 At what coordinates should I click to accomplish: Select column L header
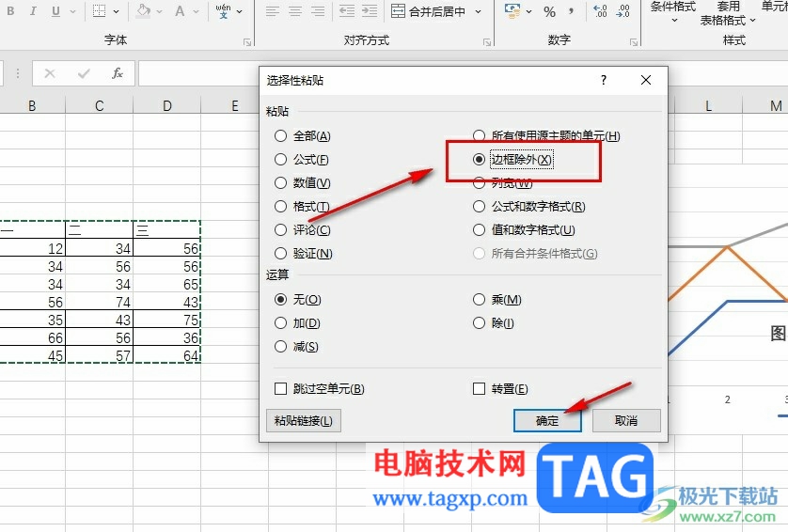(x=708, y=106)
